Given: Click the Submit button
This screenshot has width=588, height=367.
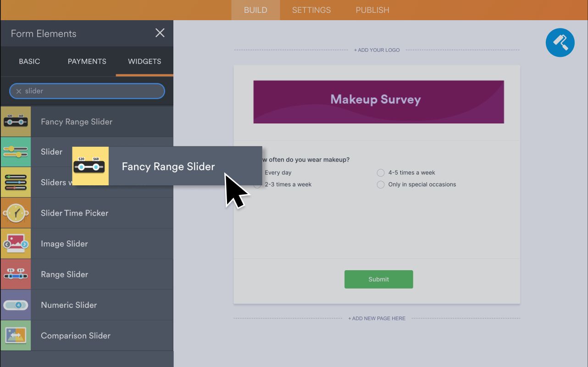Looking at the screenshot, I should pos(378,279).
